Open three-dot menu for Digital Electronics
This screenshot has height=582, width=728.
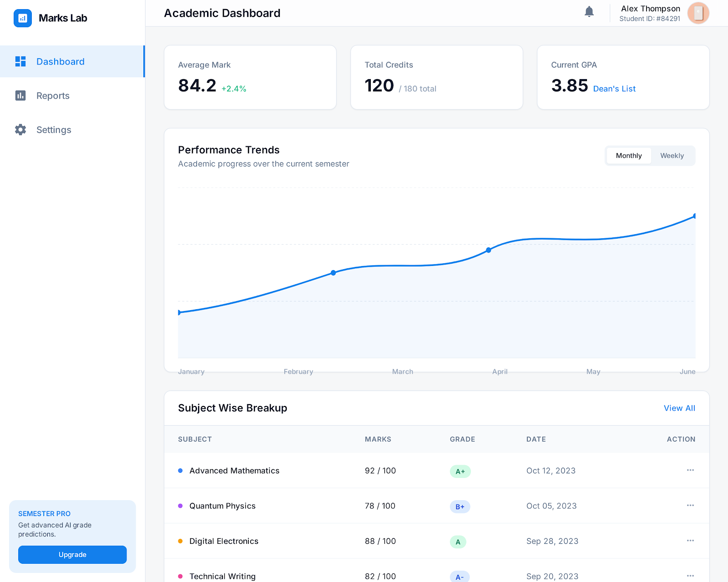pyautogui.click(x=690, y=541)
